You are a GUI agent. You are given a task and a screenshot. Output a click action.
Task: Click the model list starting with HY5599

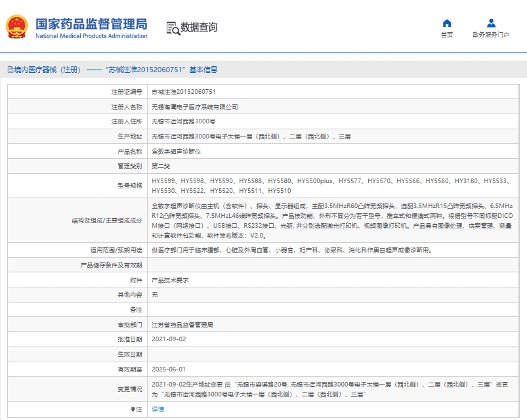[331, 186]
